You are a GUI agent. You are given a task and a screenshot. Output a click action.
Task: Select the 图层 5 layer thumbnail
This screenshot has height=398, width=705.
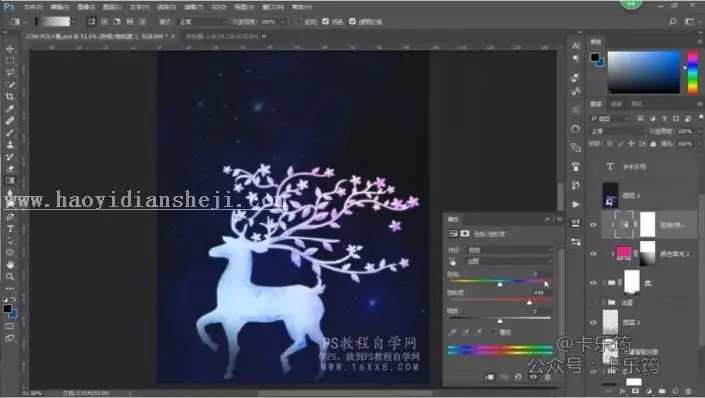tap(610, 195)
